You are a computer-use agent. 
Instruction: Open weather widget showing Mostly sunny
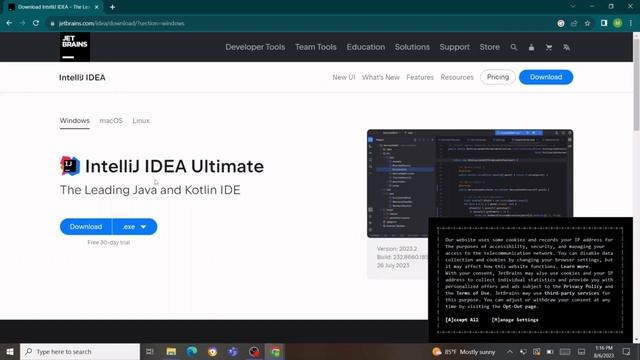tap(464, 352)
